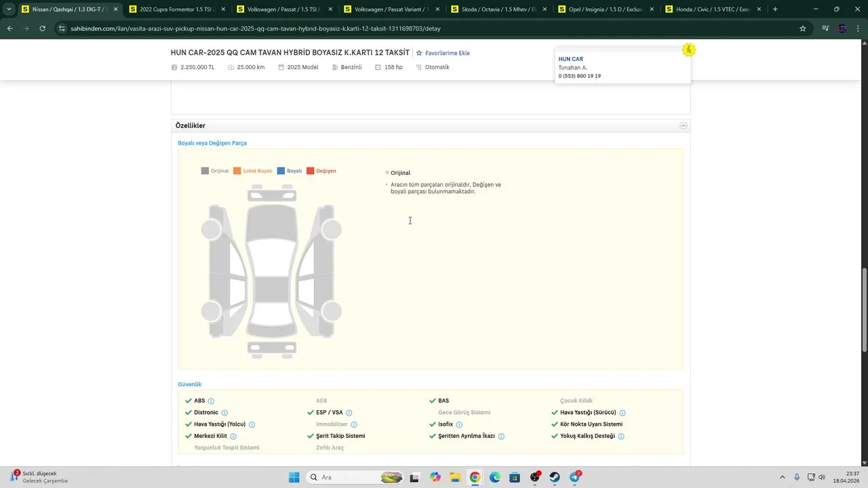The height and width of the screenshot is (488, 868).
Task: Open the yellow Sahibinden badge icon
Action: click(689, 49)
